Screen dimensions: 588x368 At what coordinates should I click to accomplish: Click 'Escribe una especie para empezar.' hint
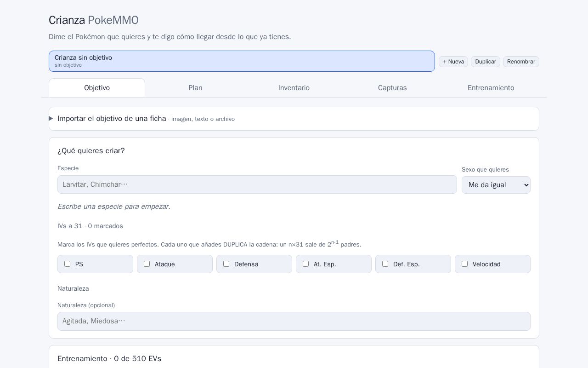[114, 207]
